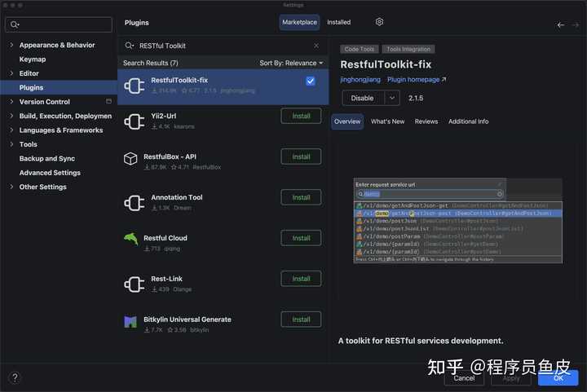Screen dimensions: 587x392
Task: Expand the Tools settings node
Action: pos(11,144)
